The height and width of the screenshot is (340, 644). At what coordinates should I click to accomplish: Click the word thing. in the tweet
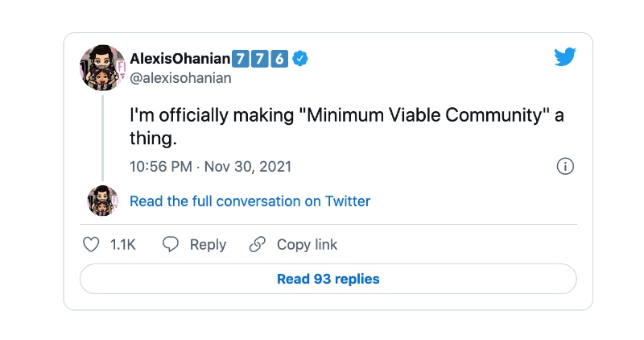coord(153,138)
